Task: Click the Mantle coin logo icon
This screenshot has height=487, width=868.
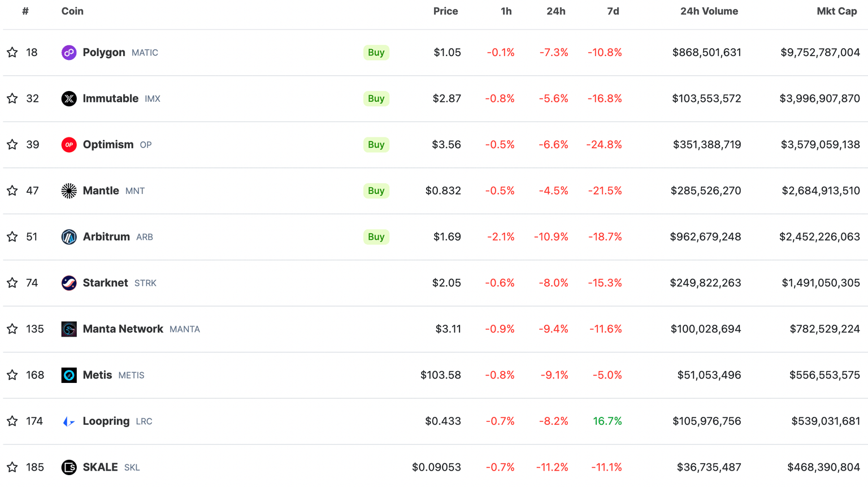Action: point(69,191)
